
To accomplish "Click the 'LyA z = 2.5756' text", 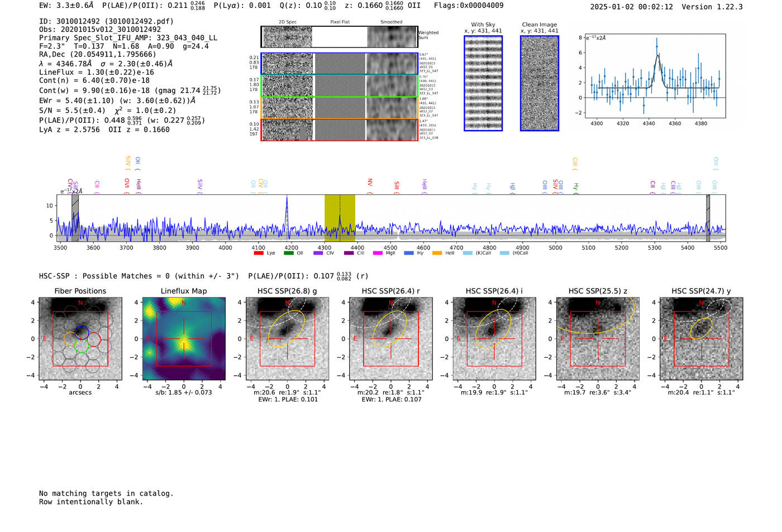I will point(70,130).
